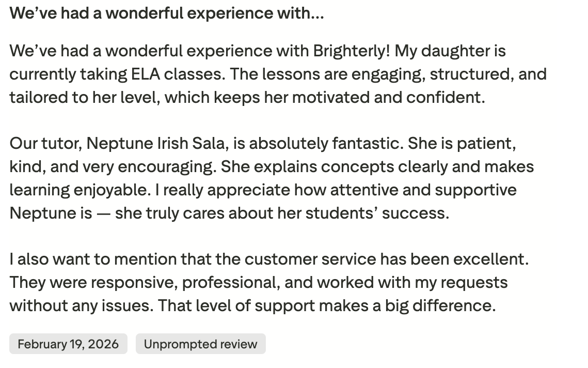Click the Unprompted review badge
Image resolution: width=588 pixels, height=368 pixels.
(200, 344)
